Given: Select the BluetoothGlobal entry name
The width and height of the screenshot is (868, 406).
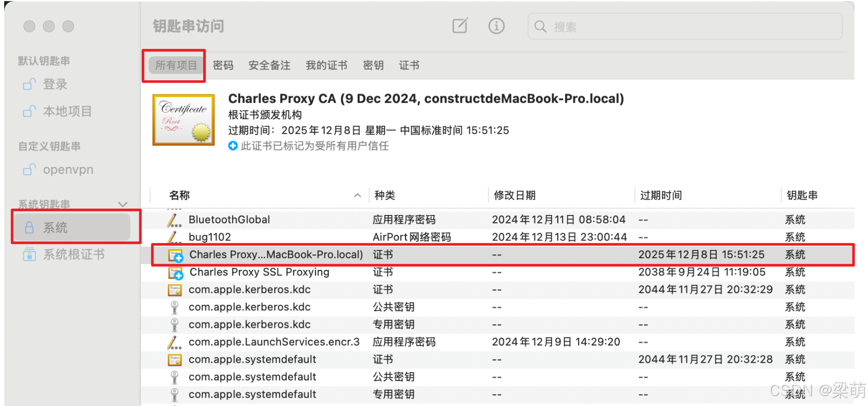Looking at the screenshot, I should click(x=229, y=220).
